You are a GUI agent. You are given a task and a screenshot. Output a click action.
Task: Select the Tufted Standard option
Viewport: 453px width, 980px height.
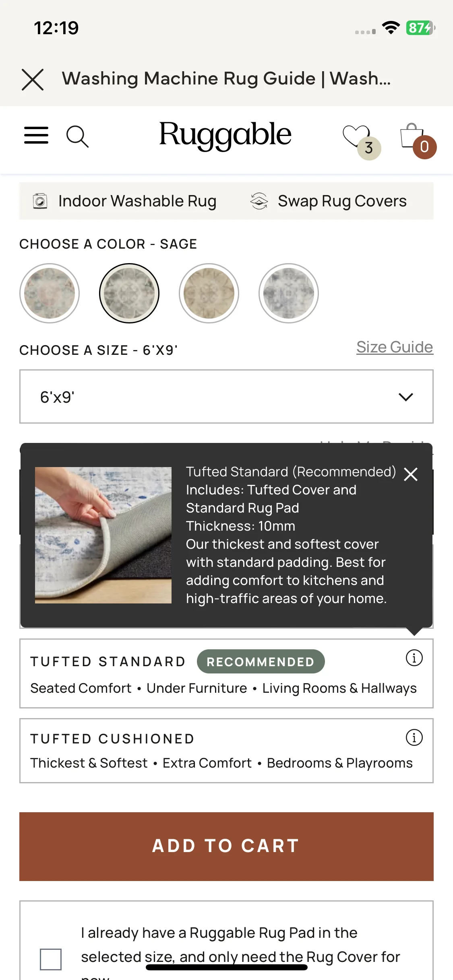point(226,673)
